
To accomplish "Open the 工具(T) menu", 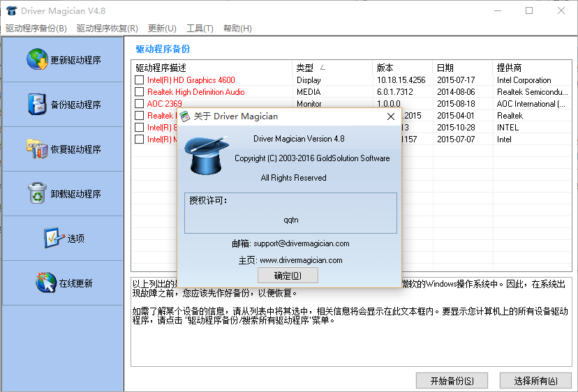I will click(x=200, y=29).
